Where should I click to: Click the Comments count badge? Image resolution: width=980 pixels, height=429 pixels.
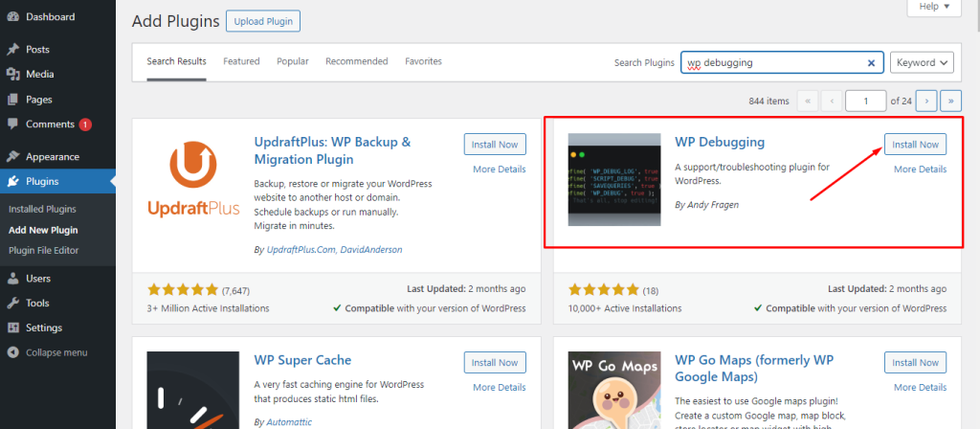point(85,124)
